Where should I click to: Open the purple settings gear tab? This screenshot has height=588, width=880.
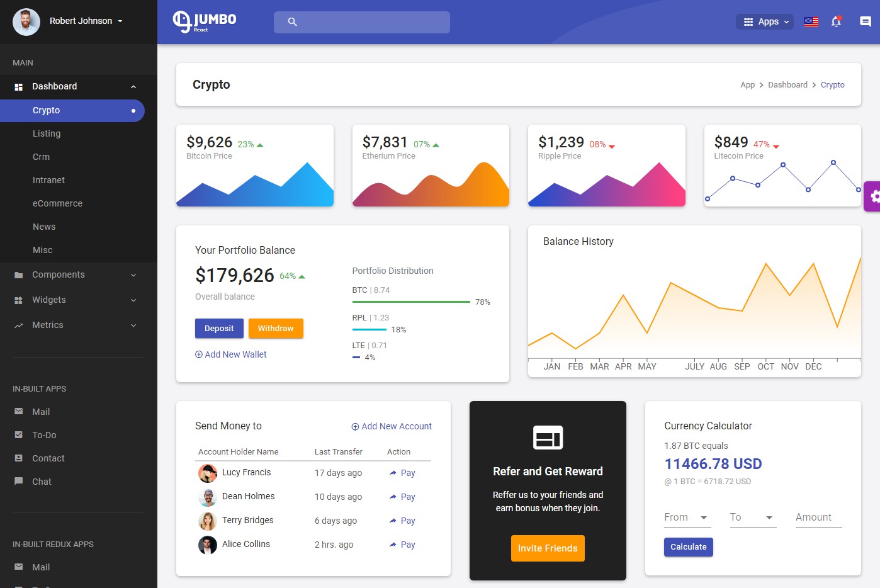click(874, 196)
